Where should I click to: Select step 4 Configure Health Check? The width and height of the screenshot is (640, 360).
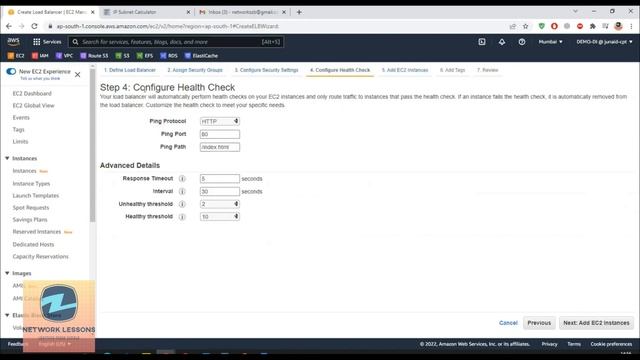coord(340,70)
